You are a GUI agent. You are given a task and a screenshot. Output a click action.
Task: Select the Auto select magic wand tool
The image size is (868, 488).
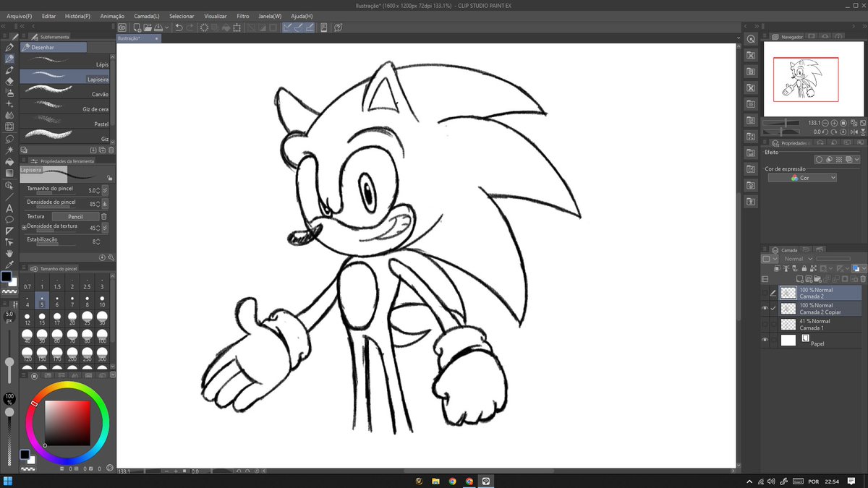pyautogui.click(x=9, y=150)
